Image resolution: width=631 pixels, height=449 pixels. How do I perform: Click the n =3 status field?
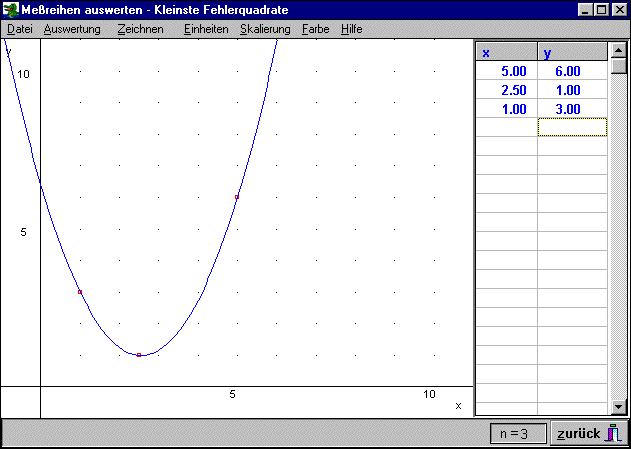(x=518, y=434)
